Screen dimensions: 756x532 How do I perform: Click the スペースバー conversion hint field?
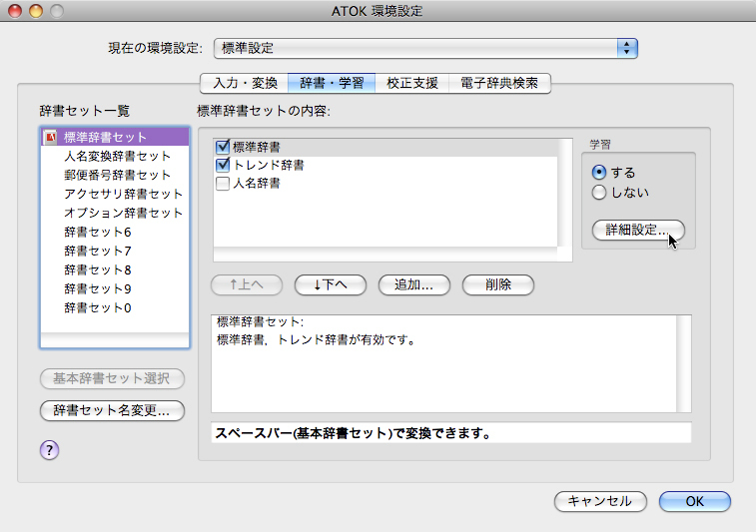(451, 433)
